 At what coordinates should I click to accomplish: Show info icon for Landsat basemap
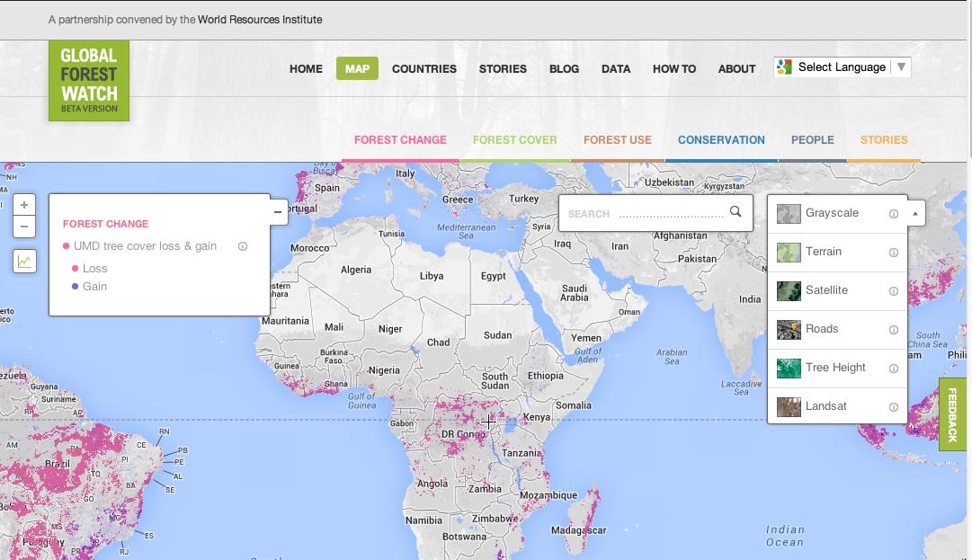(893, 407)
